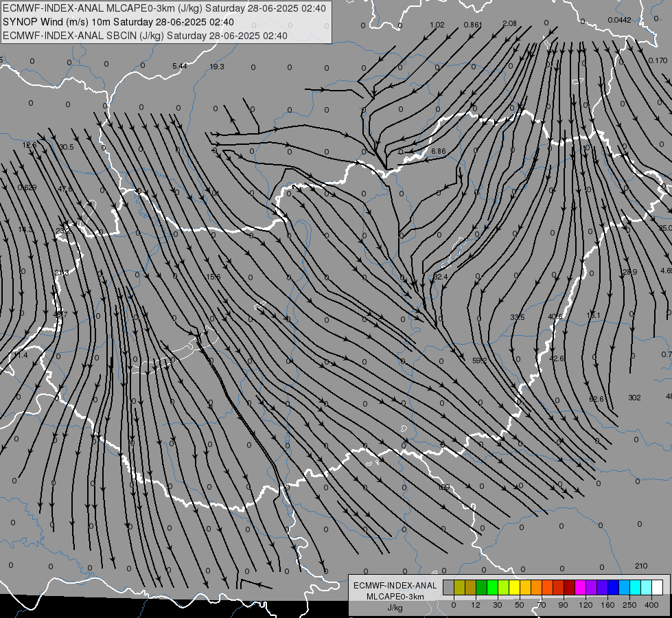Click the map data value 0.629
The width and height of the screenshot is (672, 618).
pyautogui.click(x=27, y=187)
